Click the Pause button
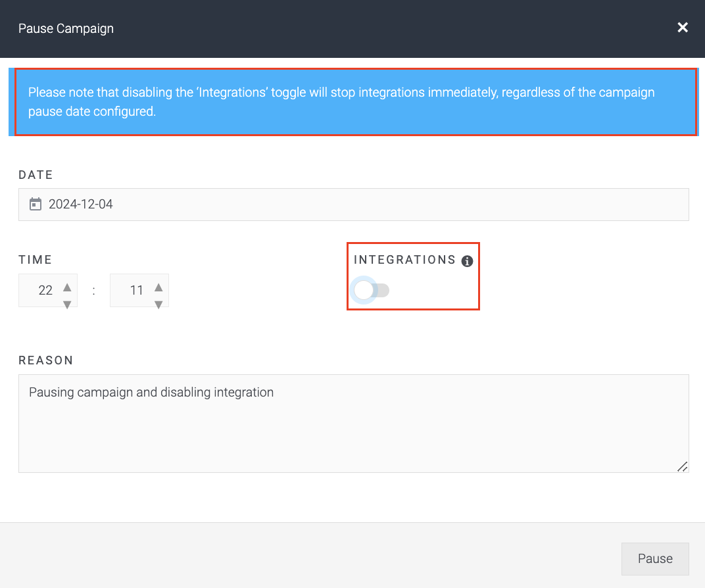The image size is (705, 588). (x=655, y=559)
